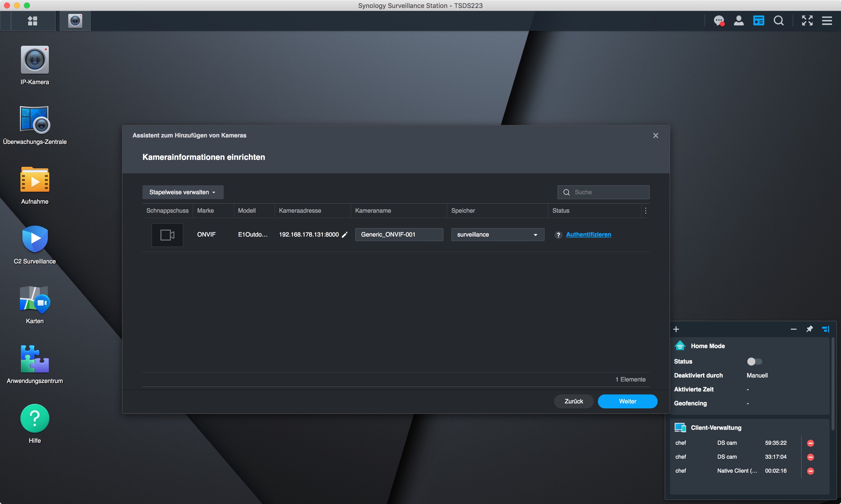
Task: Expand Stapelweise verwalten dropdown
Action: (x=183, y=192)
